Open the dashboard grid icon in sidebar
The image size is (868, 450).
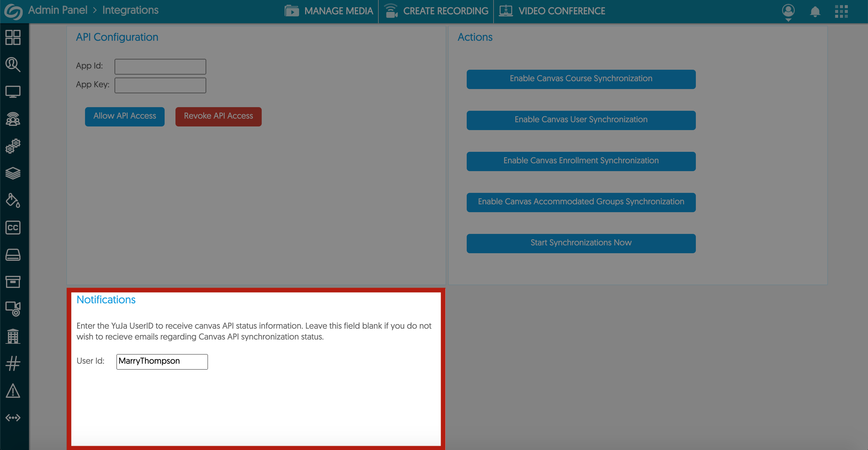13,37
